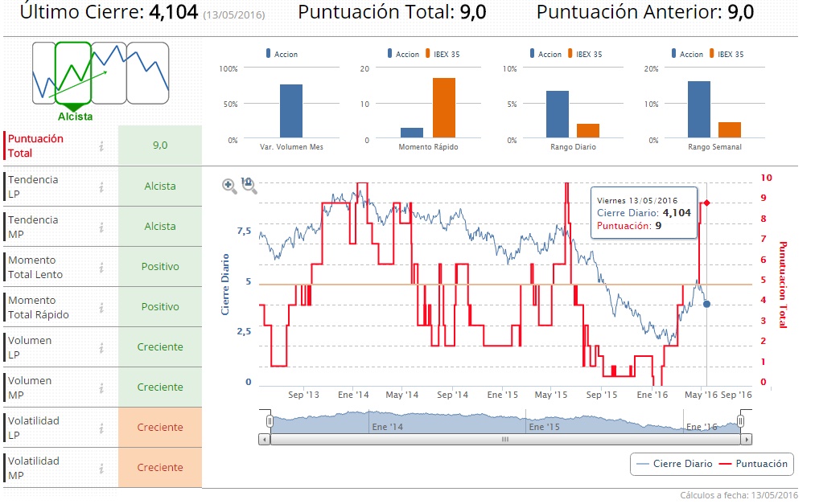815x504 pixels.
Task: Click the orange IBEX 35 Momento Rápido bar
Action: click(x=444, y=108)
